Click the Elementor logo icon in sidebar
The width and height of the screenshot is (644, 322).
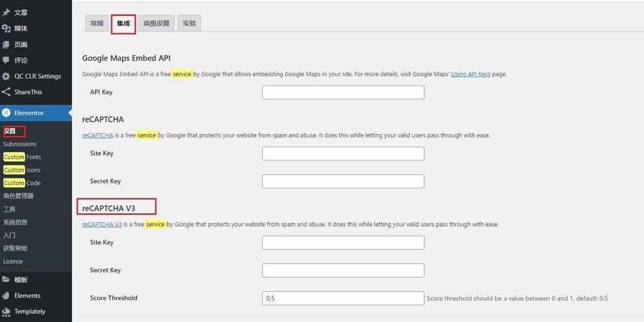coord(6,113)
